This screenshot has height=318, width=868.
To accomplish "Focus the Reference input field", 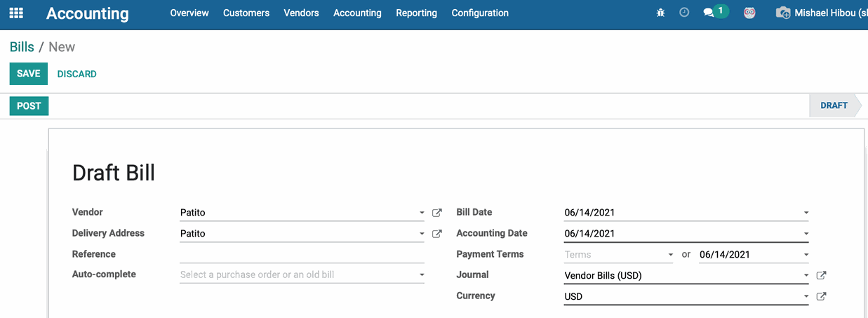I will 302,254.
